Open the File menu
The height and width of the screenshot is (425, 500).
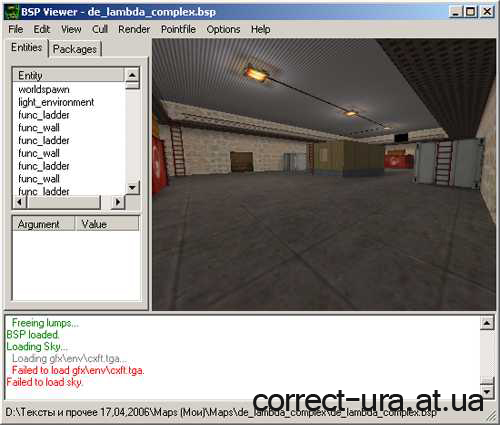tap(16, 29)
